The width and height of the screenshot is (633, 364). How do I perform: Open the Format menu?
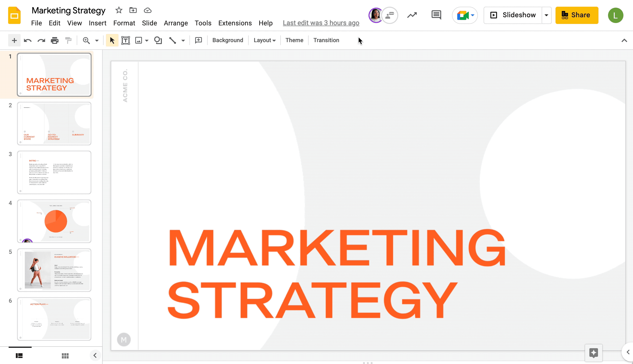(124, 23)
